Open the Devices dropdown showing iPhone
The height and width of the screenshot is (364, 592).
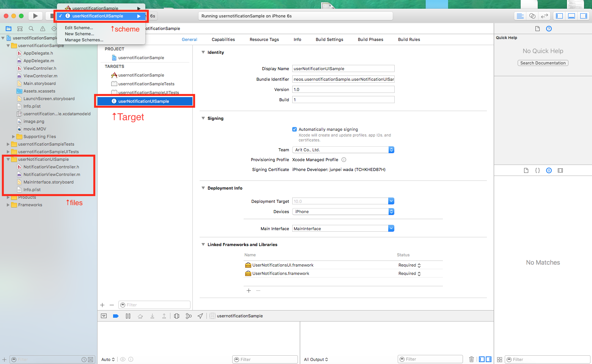tap(343, 212)
